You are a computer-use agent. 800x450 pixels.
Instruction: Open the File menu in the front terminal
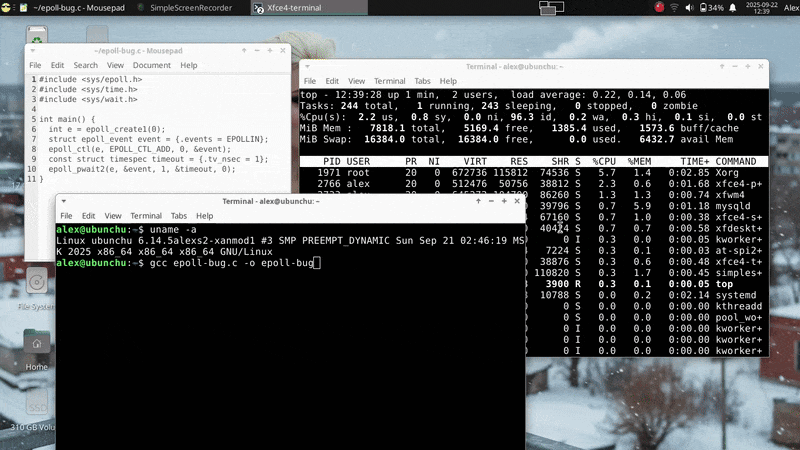click(x=66, y=216)
